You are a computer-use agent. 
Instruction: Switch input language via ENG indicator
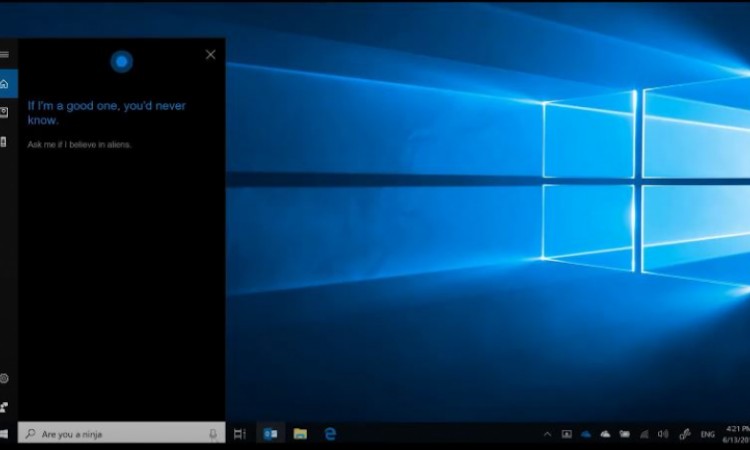(x=707, y=434)
